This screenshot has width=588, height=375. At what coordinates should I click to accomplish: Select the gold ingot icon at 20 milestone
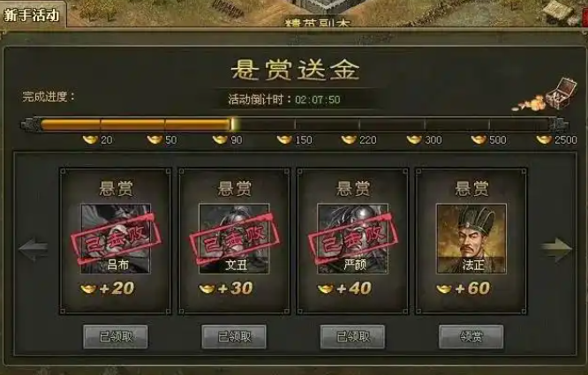coord(90,139)
